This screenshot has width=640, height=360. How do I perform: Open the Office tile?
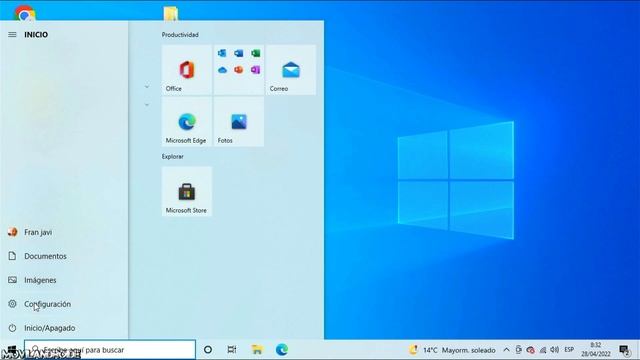pos(187,70)
